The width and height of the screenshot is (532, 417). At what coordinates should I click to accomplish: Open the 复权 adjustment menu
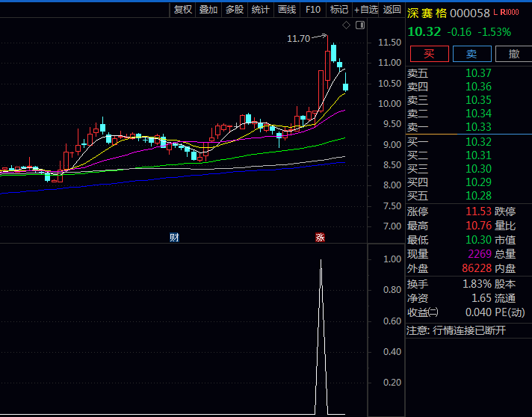pyautogui.click(x=182, y=9)
